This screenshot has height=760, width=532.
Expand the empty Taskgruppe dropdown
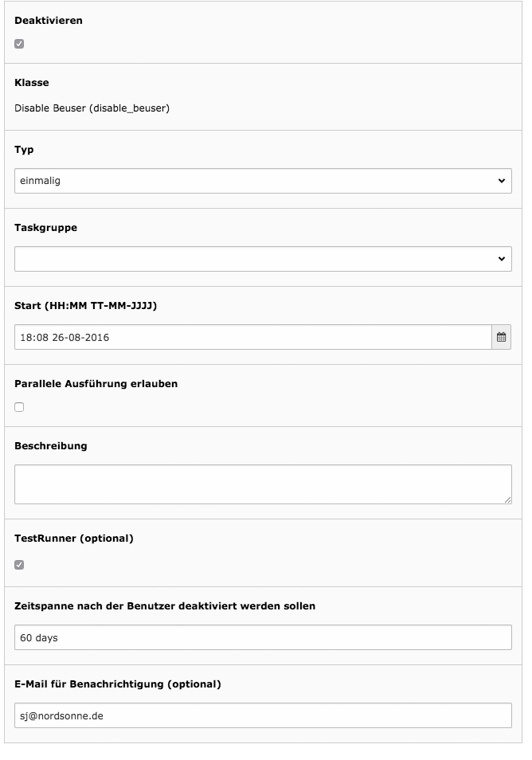[263, 259]
